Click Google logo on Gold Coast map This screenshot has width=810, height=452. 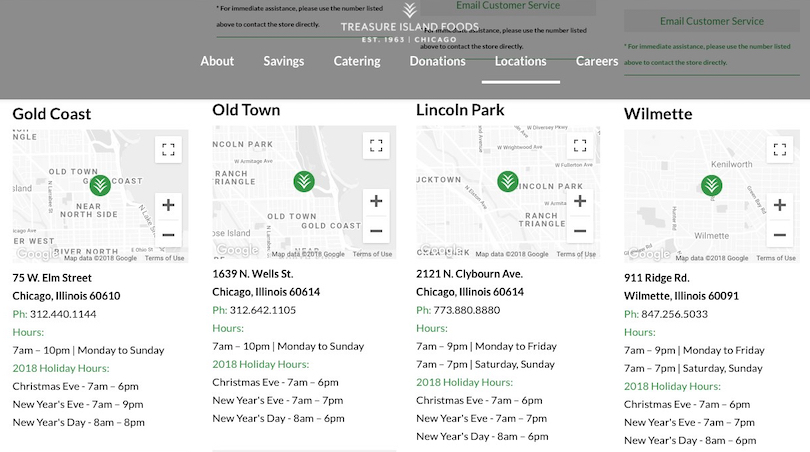[36, 254]
